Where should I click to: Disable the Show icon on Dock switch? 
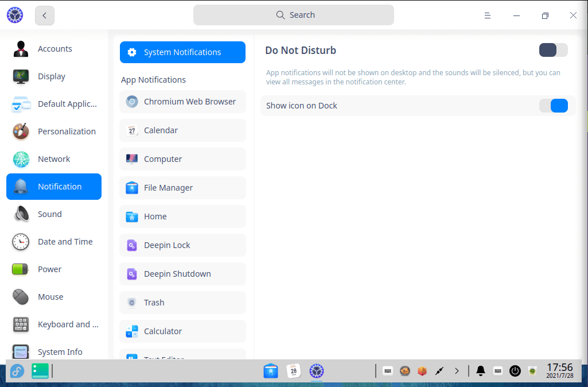[x=553, y=106]
